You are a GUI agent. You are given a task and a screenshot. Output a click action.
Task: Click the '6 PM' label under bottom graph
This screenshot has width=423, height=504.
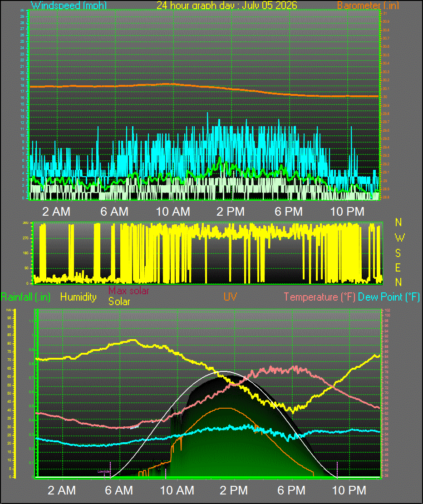291,490
